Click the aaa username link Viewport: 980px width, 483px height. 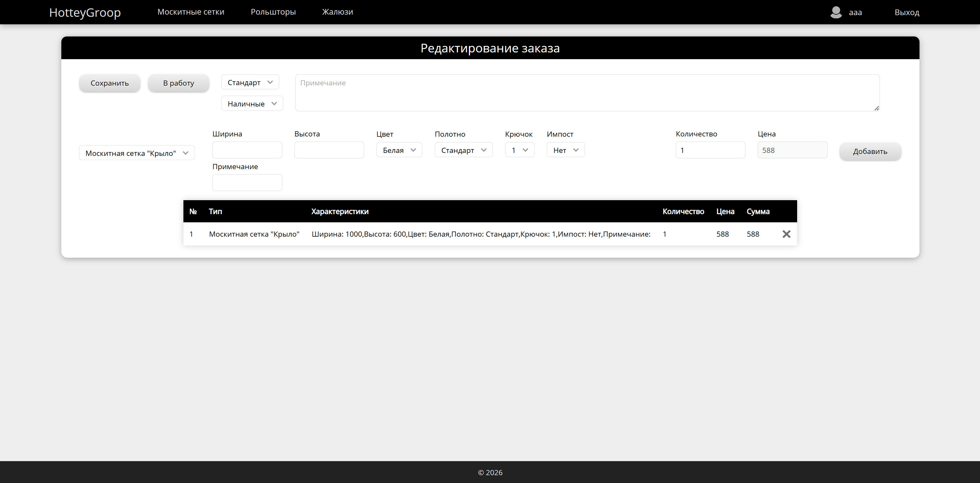tap(855, 12)
